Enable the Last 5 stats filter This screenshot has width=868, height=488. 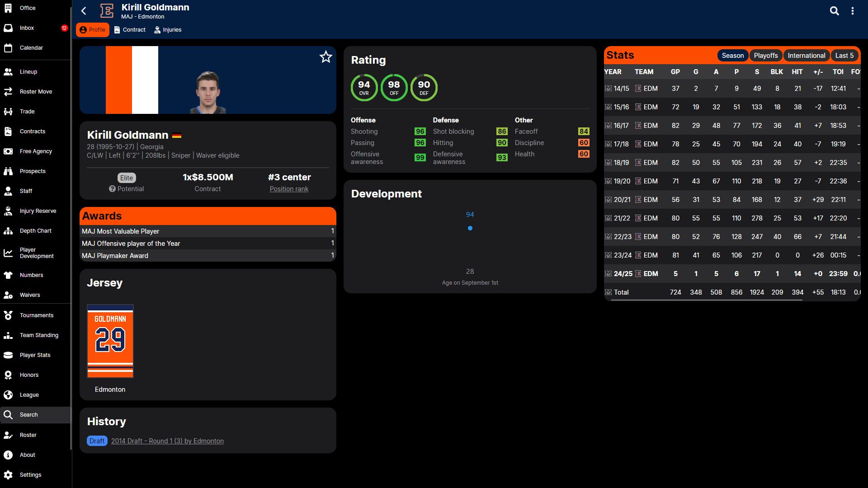[844, 55]
